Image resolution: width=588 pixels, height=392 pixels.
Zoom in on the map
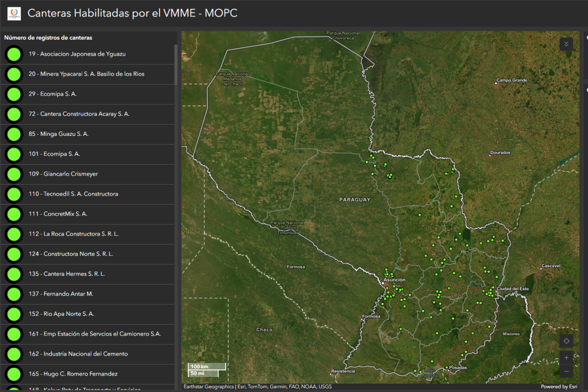click(566, 358)
